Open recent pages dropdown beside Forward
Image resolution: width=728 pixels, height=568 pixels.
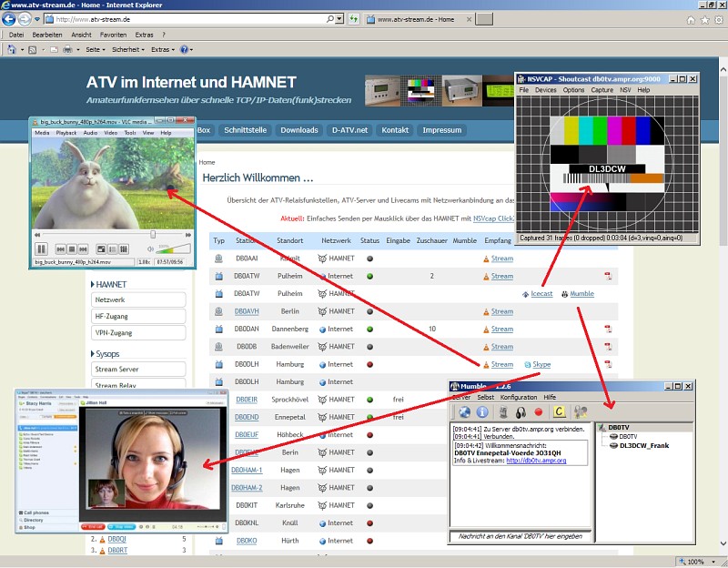[37, 19]
